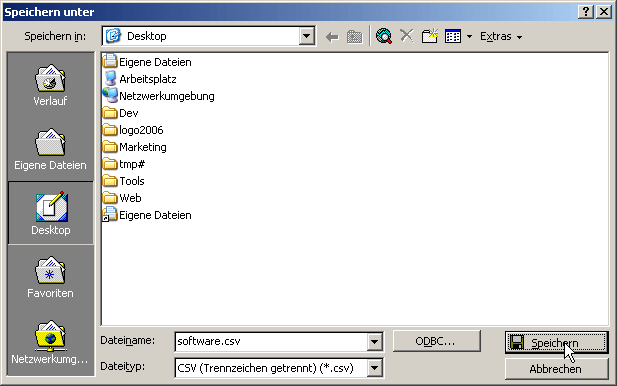Screen dimensions: 617x386
Task: Open Netzwerkumgebung in the places bar
Action: [50, 342]
